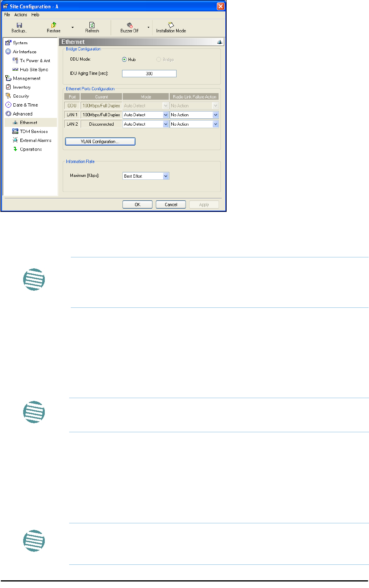
Task: Click the Backup toolbar icon
Action: (x=19, y=25)
